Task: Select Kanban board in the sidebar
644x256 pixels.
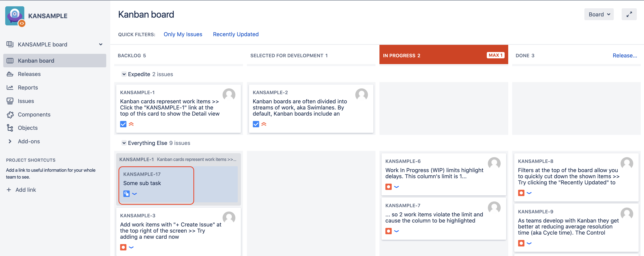Action: click(36, 61)
